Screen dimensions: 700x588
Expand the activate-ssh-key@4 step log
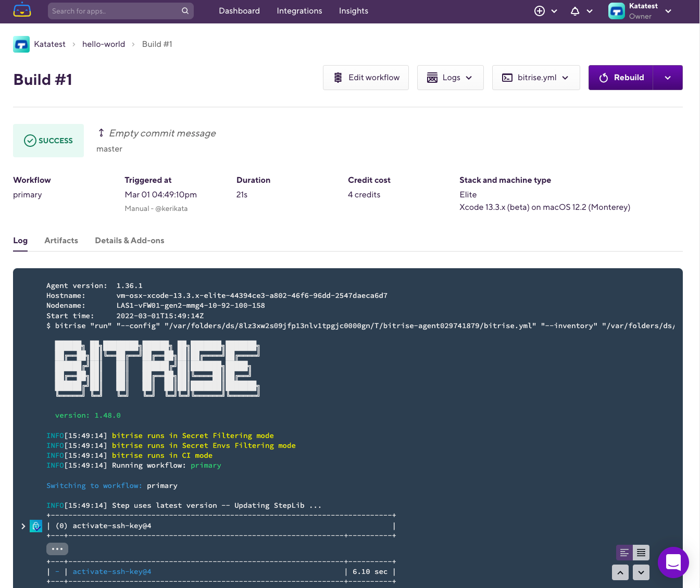click(23, 526)
